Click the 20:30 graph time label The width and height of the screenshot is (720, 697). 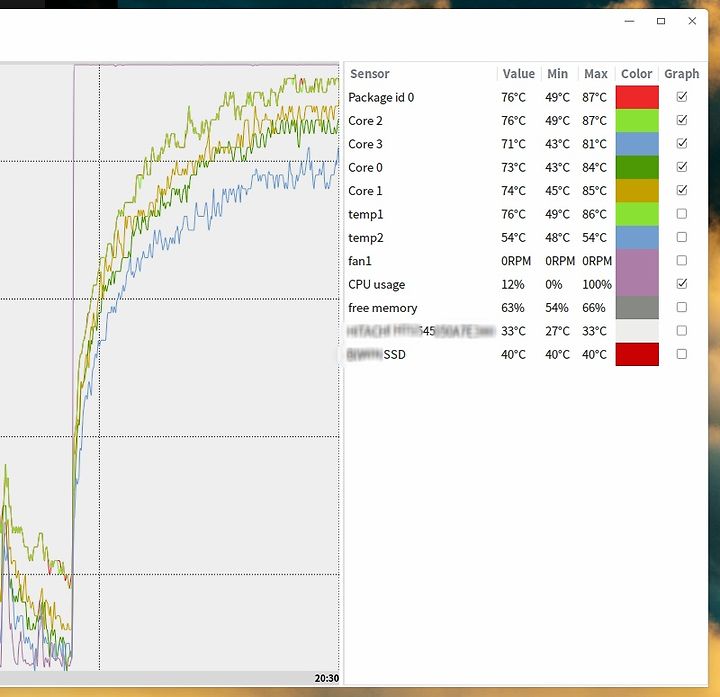pyautogui.click(x=326, y=678)
